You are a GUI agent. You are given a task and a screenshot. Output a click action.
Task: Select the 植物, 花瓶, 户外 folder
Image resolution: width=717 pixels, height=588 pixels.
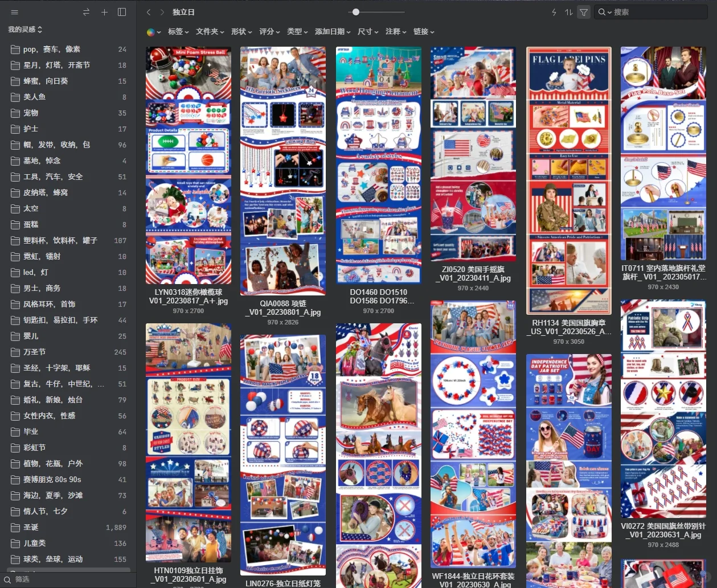68,464
